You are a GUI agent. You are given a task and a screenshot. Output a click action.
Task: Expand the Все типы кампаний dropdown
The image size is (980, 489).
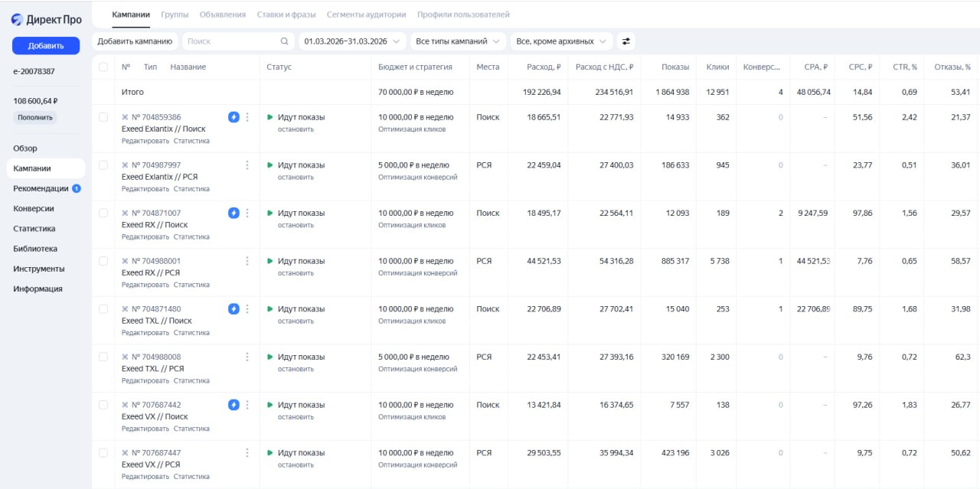[x=458, y=41]
